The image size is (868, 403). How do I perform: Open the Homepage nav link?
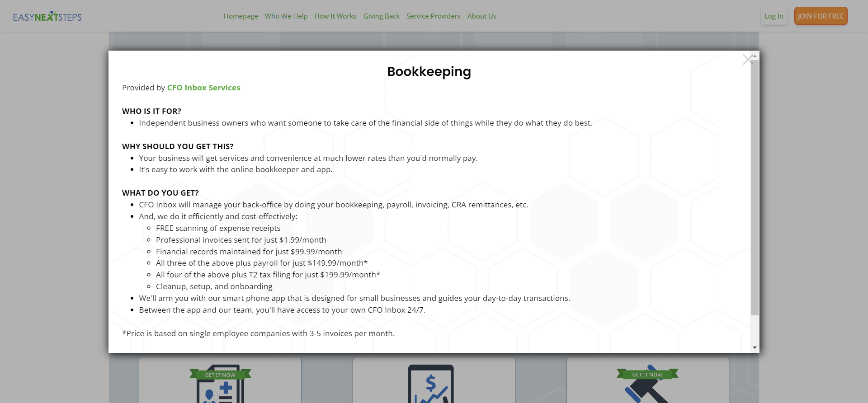tap(241, 16)
